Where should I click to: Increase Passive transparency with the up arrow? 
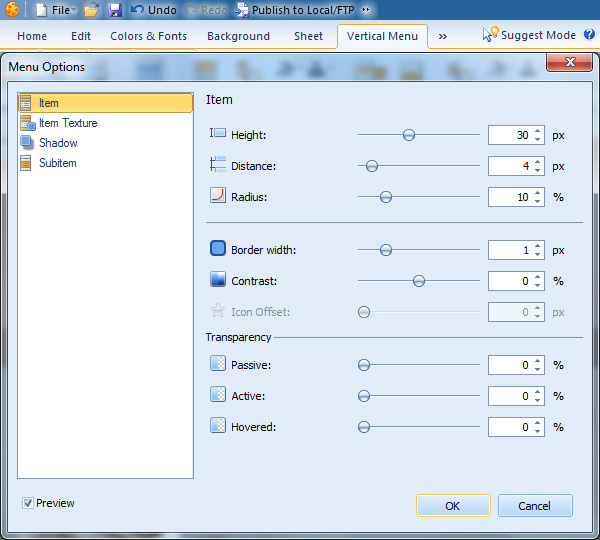click(538, 361)
